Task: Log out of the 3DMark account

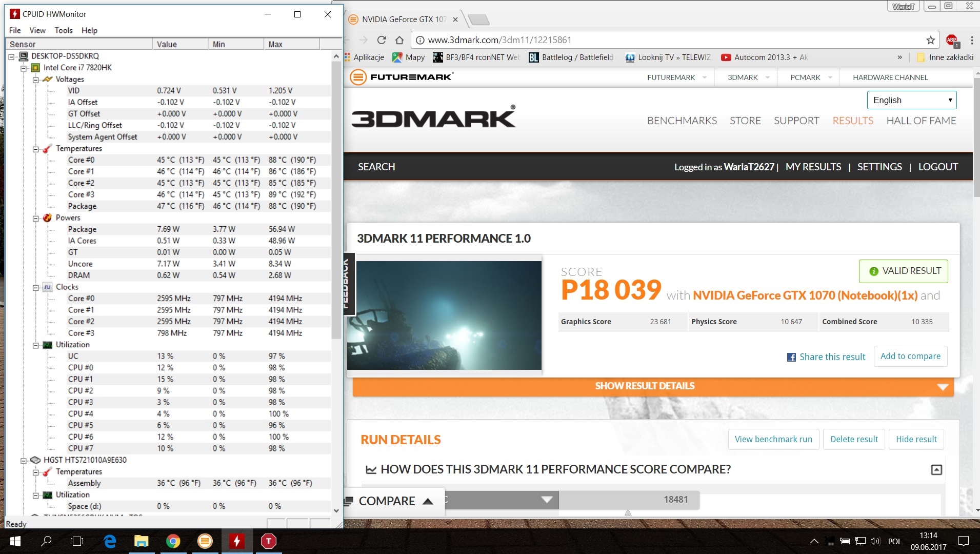Action: tap(938, 167)
